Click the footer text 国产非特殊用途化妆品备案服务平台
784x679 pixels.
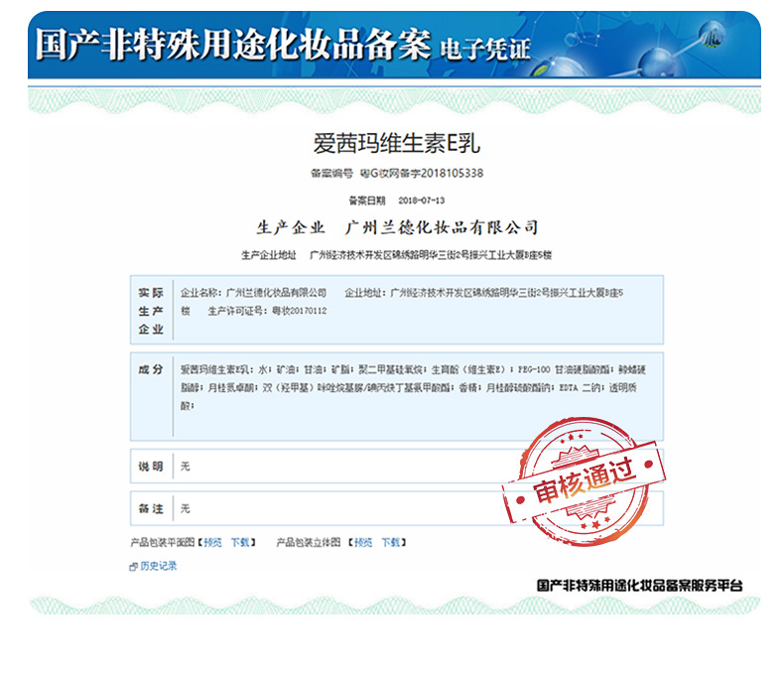(x=639, y=586)
